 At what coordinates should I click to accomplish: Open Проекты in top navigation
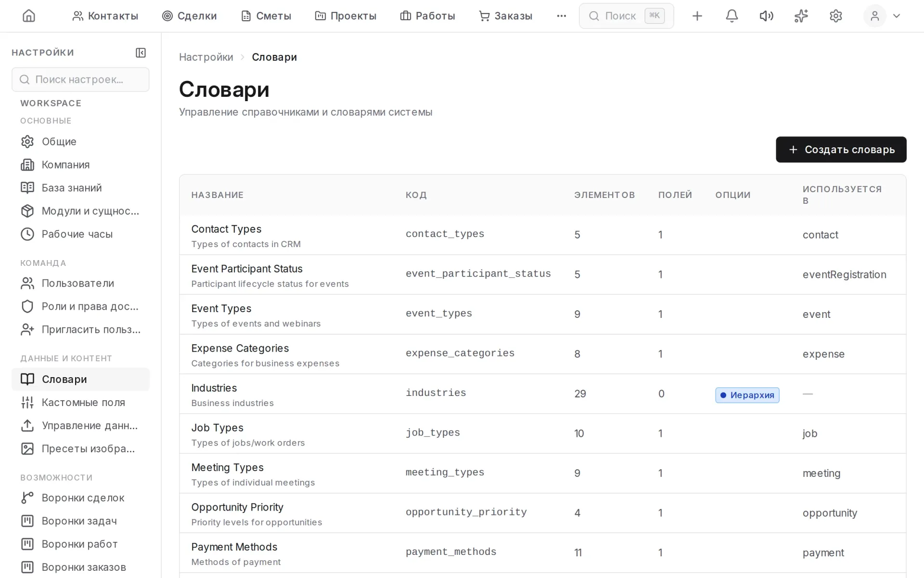point(346,16)
